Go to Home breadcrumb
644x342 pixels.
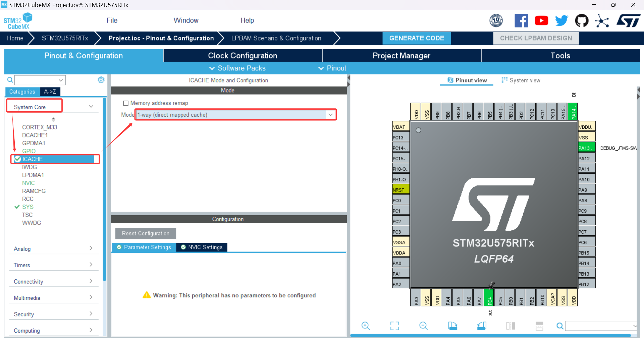[15, 38]
